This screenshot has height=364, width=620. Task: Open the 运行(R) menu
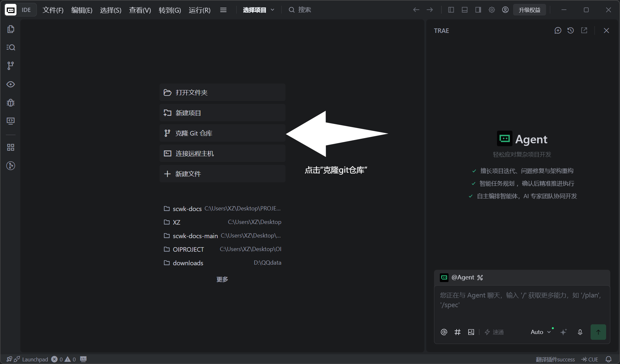(200, 10)
